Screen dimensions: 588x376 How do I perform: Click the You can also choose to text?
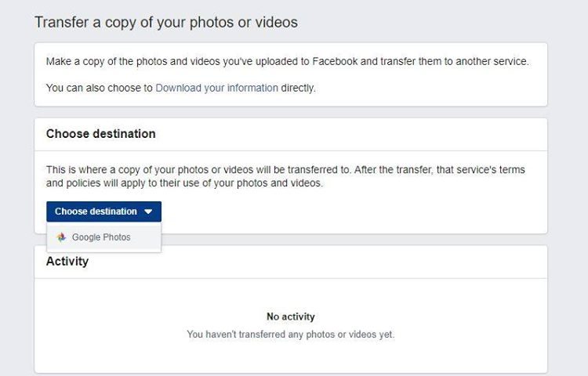click(100, 88)
